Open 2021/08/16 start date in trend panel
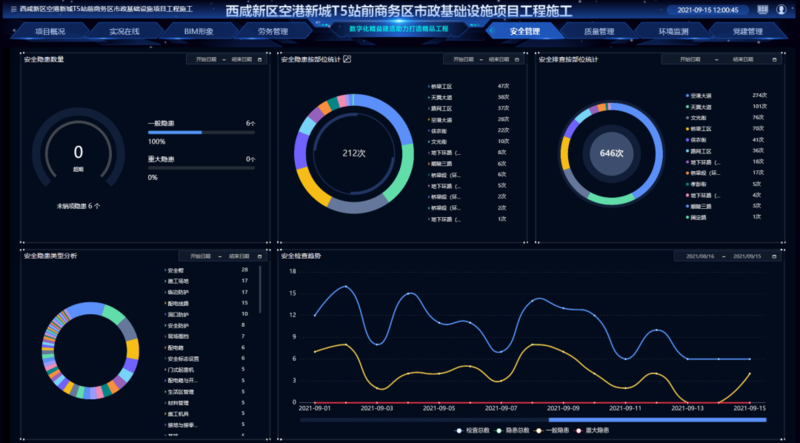800x443 pixels. pos(700,256)
